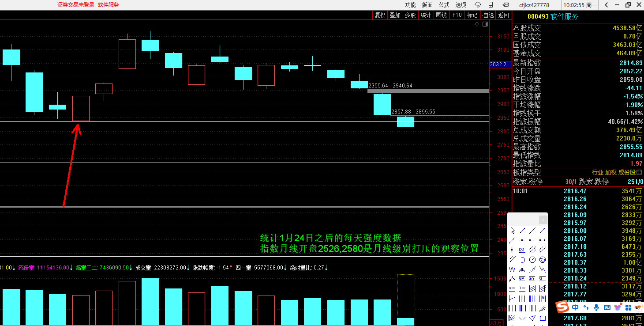Open the mail message icon
644x326 pixels.
click(x=505, y=5)
